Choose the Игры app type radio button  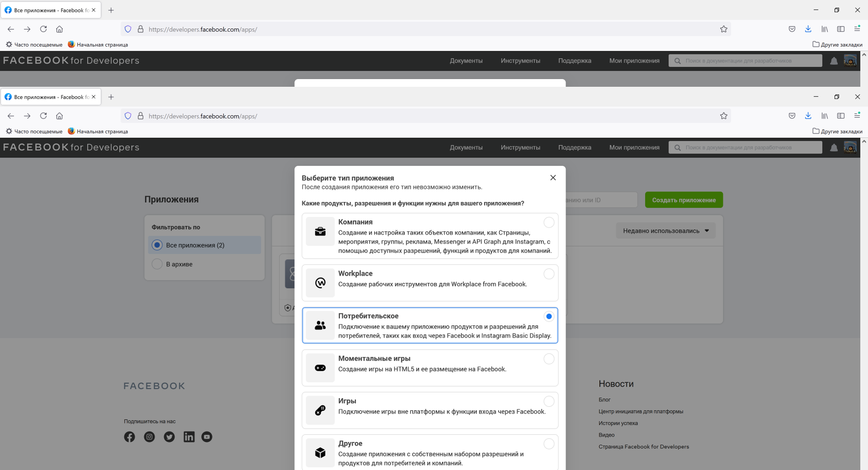click(549, 401)
